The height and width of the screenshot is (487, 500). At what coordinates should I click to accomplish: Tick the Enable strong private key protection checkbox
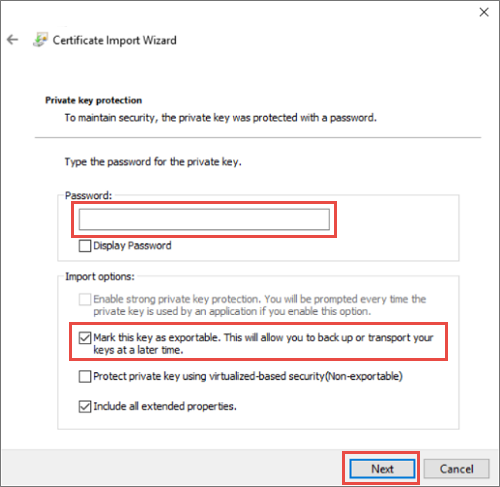[85, 299]
